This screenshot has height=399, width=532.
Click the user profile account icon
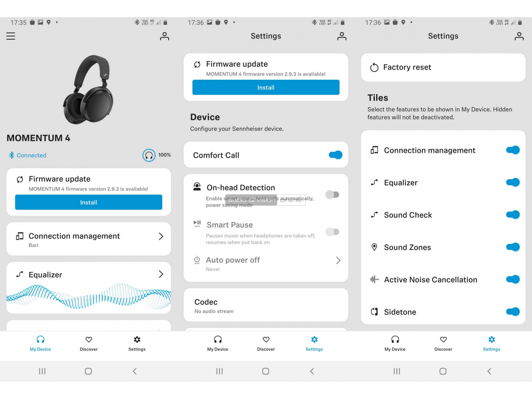click(165, 36)
